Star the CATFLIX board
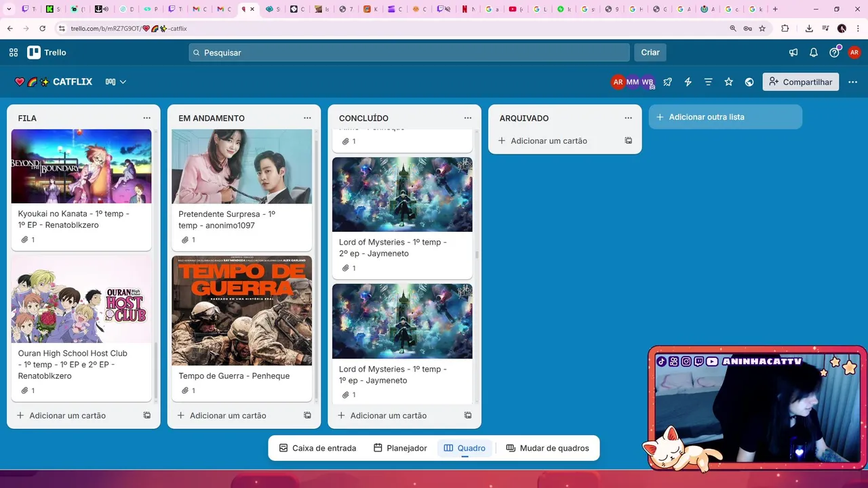868x488 pixels. pyautogui.click(x=729, y=82)
